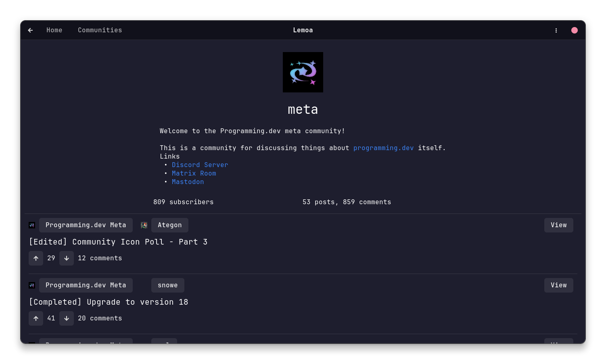The height and width of the screenshot is (364, 606).
Task: Follow the Matrix Room link
Action: pyautogui.click(x=194, y=174)
